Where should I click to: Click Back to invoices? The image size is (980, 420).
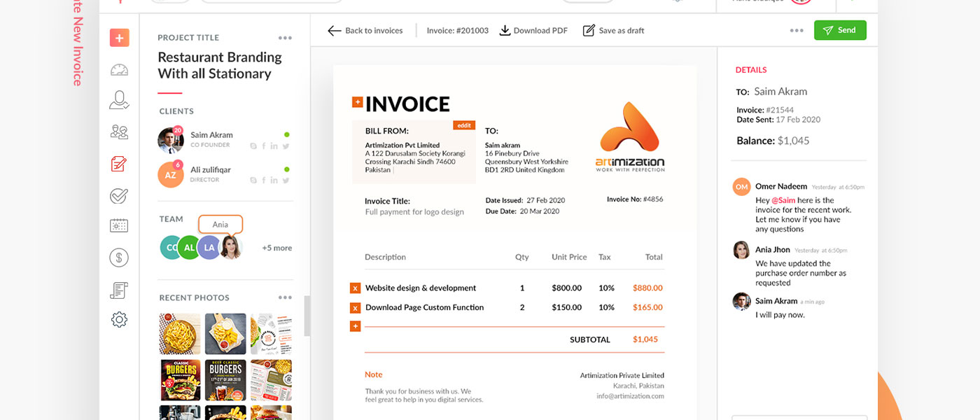(365, 31)
